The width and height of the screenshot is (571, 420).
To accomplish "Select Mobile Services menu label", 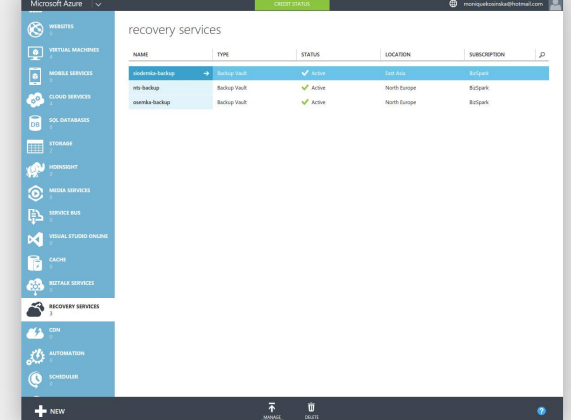I will click(x=71, y=73).
